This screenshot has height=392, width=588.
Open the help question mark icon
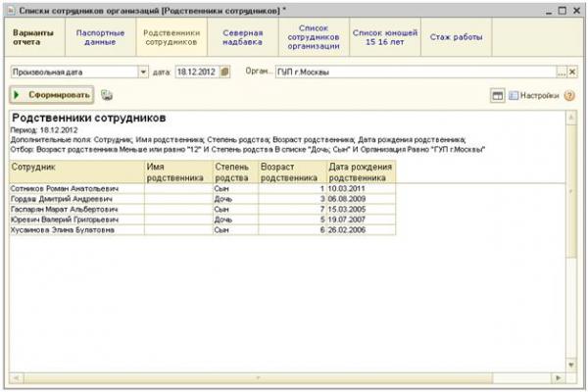pos(568,96)
